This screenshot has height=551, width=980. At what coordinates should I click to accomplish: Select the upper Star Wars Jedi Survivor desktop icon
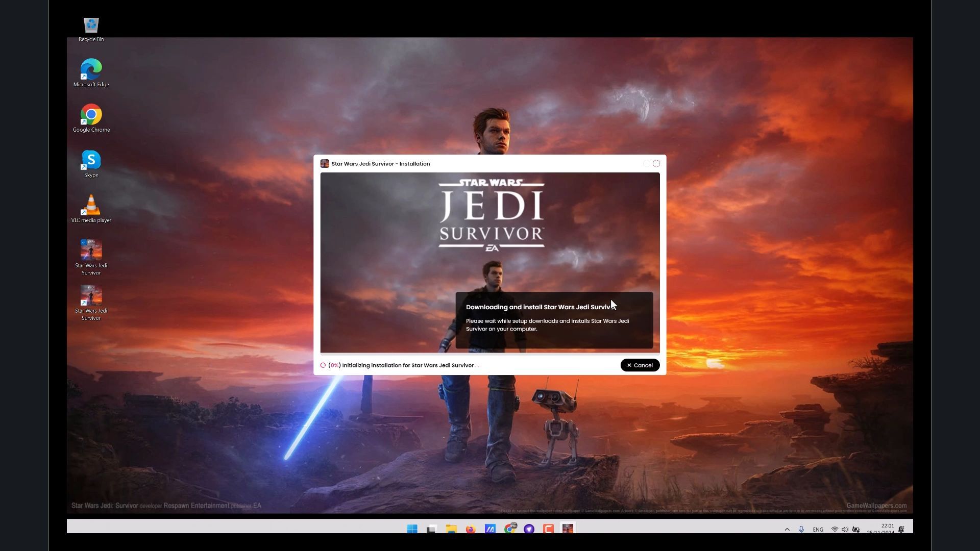coord(91,257)
